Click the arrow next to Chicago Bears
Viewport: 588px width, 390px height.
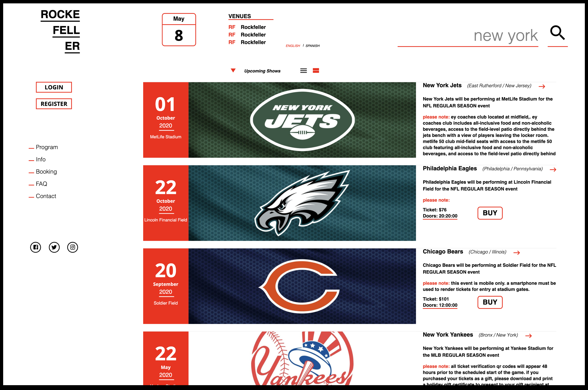pos(517,253)
